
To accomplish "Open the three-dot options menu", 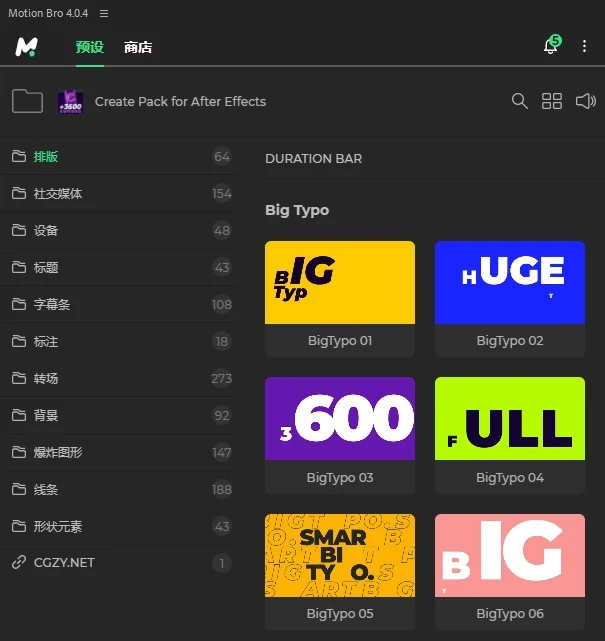I will [585, 47].
